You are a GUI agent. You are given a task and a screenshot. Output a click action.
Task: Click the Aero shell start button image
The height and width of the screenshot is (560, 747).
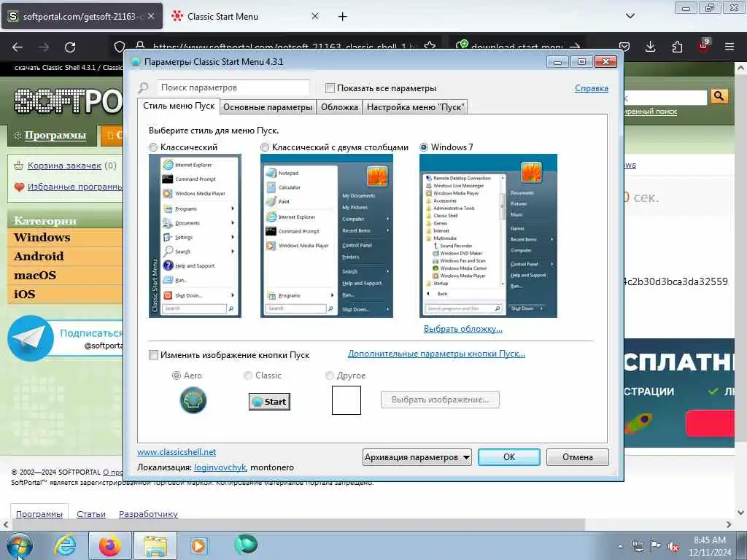pos(193,400)
